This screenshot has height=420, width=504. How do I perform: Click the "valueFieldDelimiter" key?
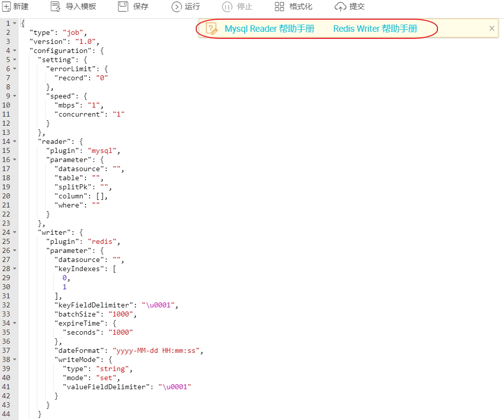pyautogui.click(x=106, y=387)
